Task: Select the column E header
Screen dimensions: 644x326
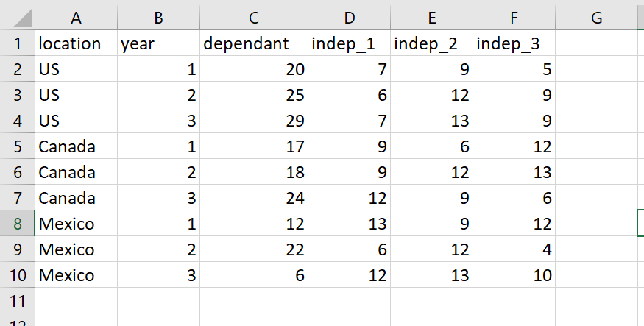Action: tap(431, 18)
